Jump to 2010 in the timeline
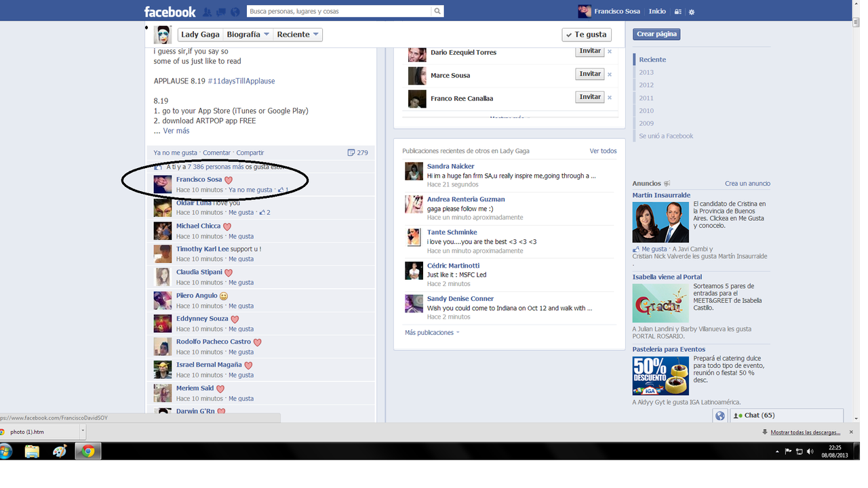This screenshot has width=868, height=488. (x=646, y=111)
